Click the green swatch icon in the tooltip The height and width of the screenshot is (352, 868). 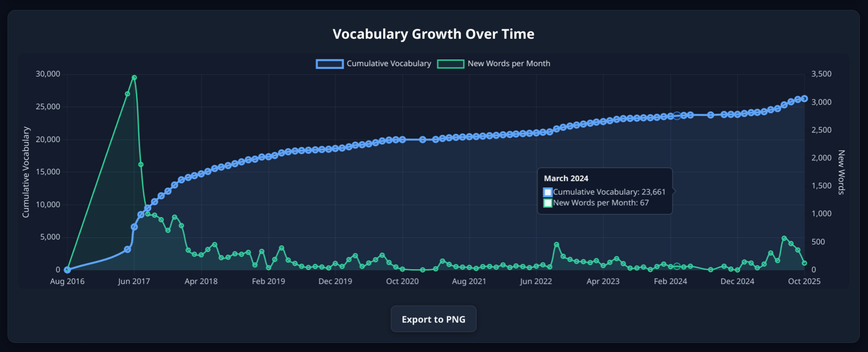[548, 203]
